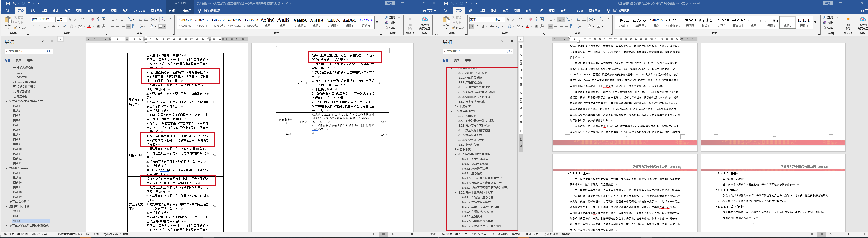Open the 审阅 tab in the left Word window

point(102,11)
